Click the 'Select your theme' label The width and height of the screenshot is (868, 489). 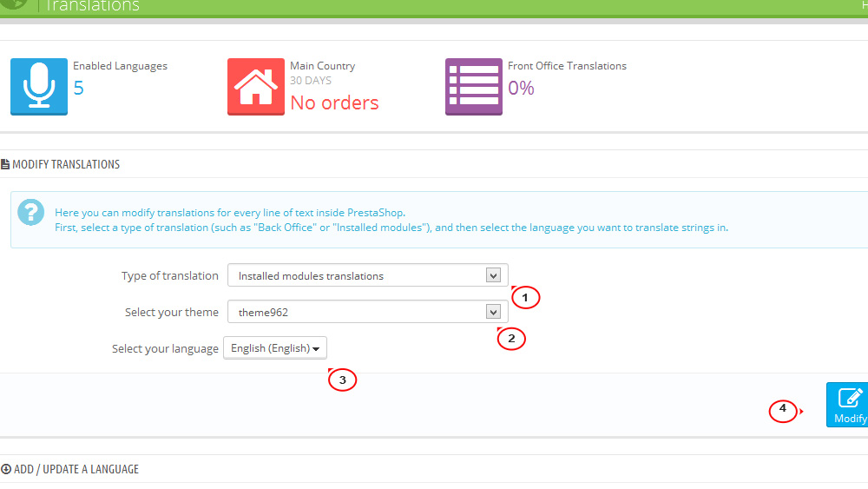[172, 313]
